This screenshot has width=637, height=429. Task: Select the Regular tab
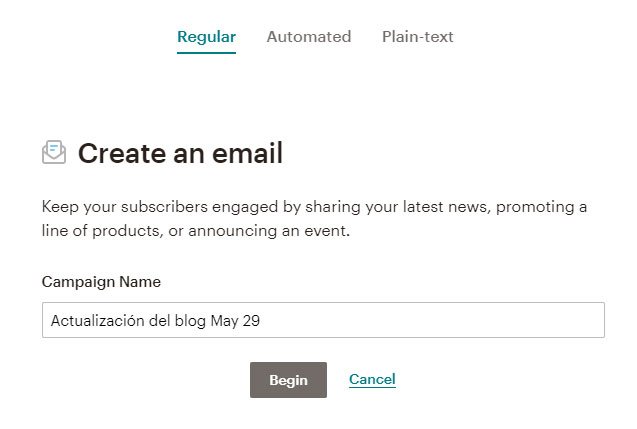[206, 38]
